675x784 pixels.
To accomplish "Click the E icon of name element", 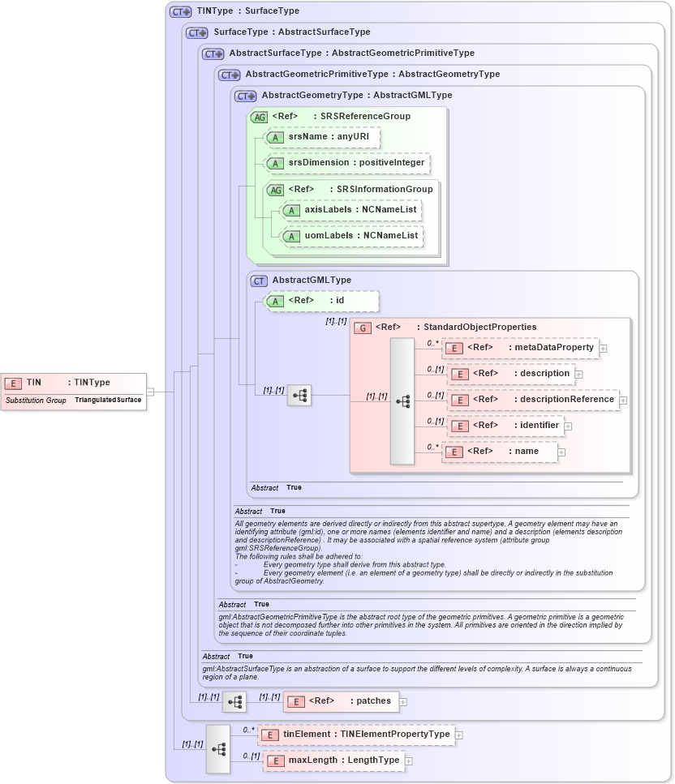I will [x=454, y=452].
